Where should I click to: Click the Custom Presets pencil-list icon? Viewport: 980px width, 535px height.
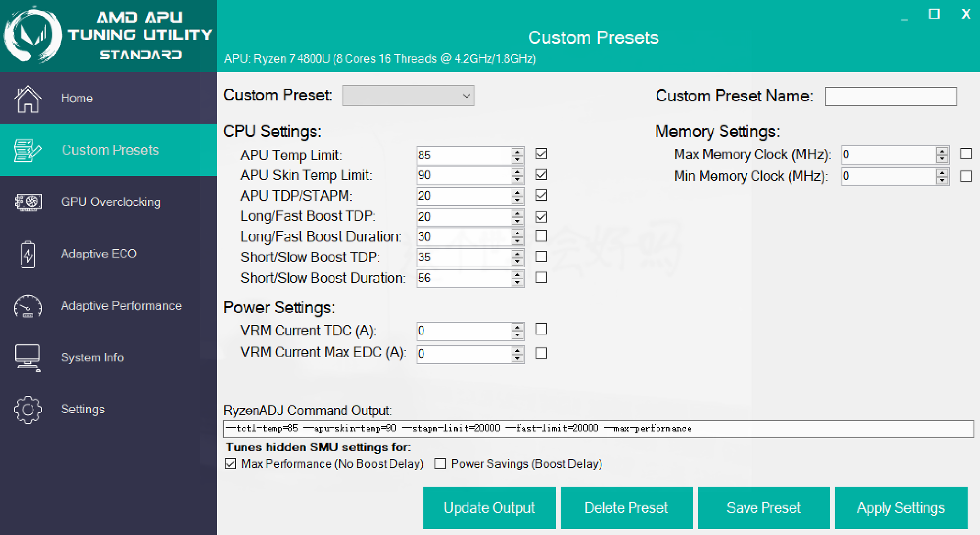pyautogui.click(x=28, y=150)
